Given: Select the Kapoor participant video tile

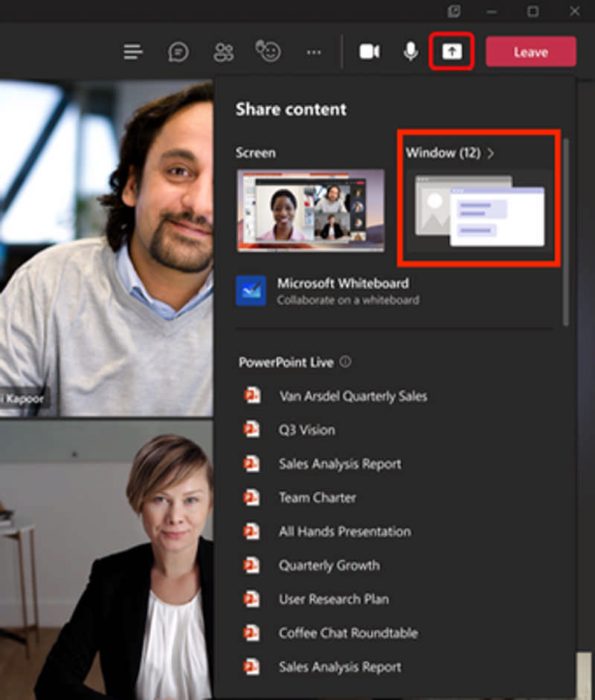Looking at the screenshot, I should pyautogui.click(x=106, y=248).
